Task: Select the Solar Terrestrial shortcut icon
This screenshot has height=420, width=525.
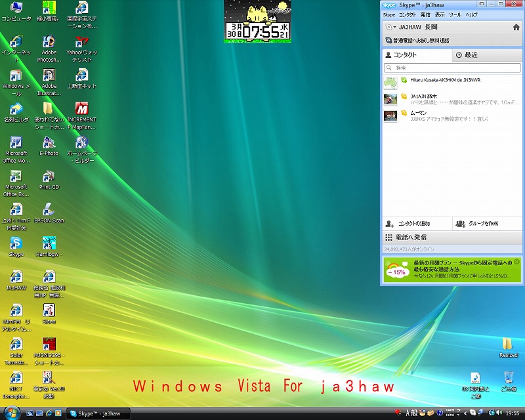Action: pos(16,351)
